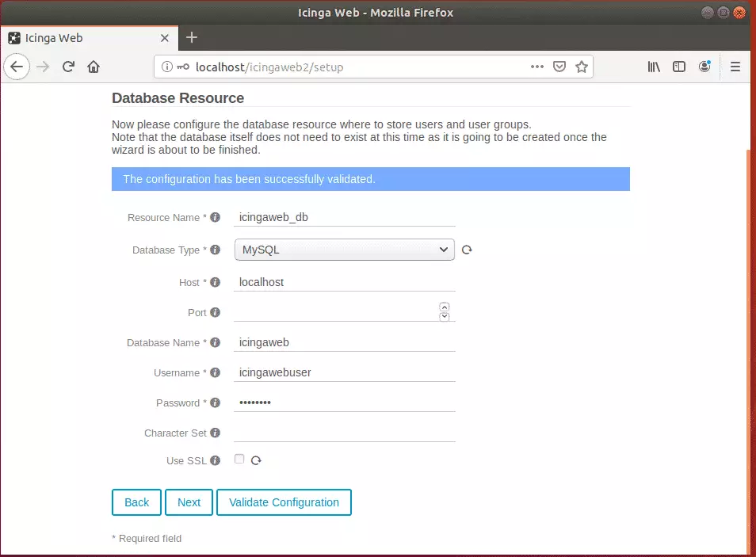Minimize the Firefox window
This screenshot has width=756, height=557.
pyautogui.click(x=708, y=13)
